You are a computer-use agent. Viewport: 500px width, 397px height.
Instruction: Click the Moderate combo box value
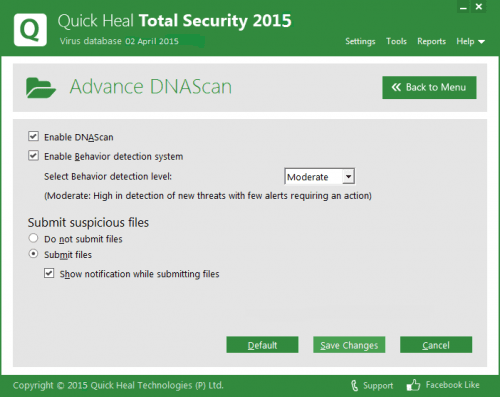(313, 177)
